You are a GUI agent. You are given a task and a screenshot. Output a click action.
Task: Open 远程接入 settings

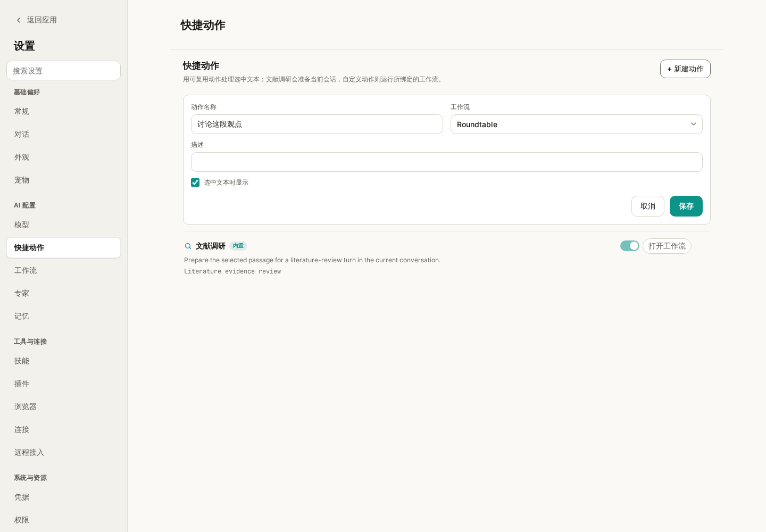[x=64, y=453]
